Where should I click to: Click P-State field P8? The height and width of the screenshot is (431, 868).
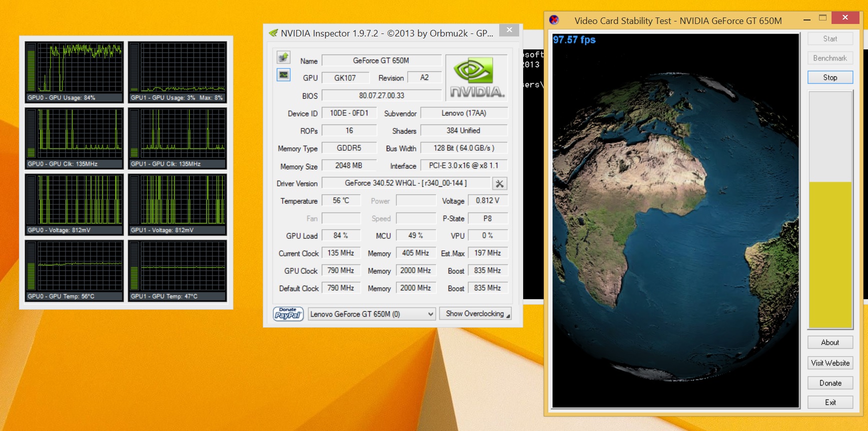click(x=488, y=219)
